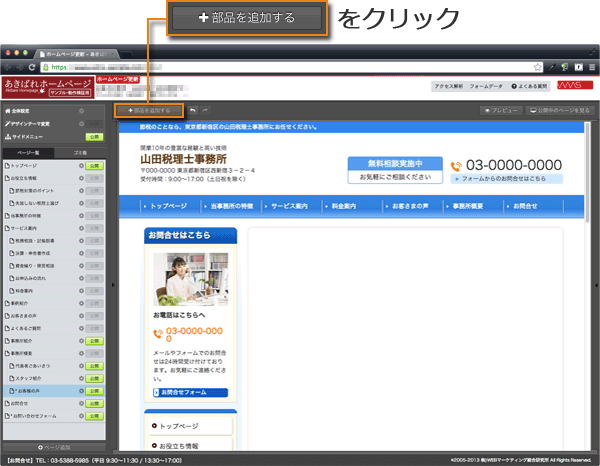Click the gear icon beside サービス案内
The width and height of the screenshot is (600, 466).
coord(79,228)
